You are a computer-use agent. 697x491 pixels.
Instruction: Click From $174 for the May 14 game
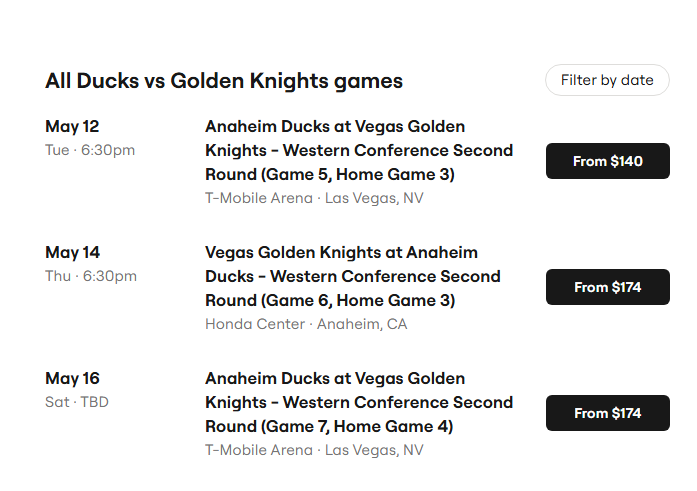click(608, 287)
